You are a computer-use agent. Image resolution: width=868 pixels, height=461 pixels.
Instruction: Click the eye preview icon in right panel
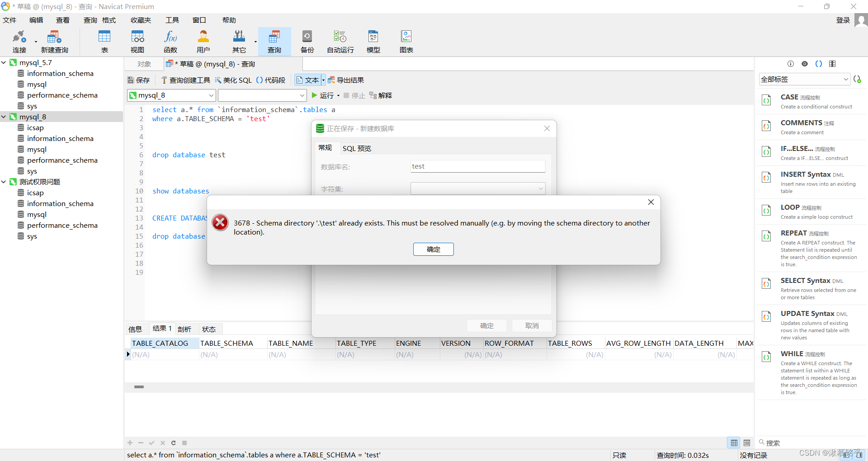(805, 64)
